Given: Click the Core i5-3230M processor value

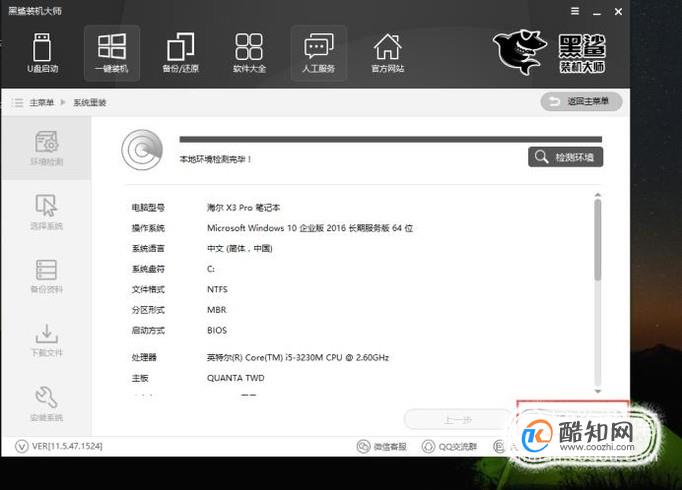Looking at the screenshot, I should point(298,357).
